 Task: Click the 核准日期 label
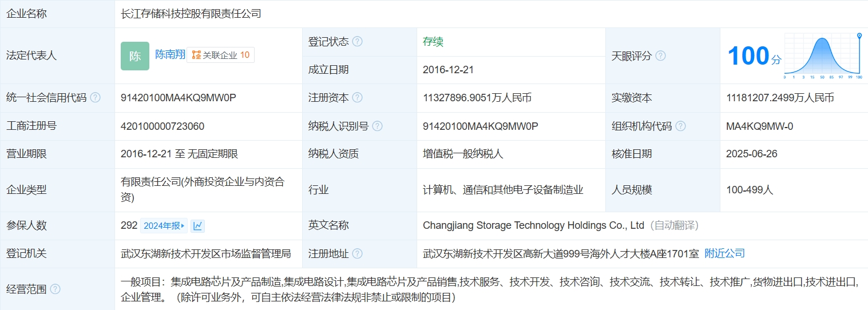click(x=632, y=154)
